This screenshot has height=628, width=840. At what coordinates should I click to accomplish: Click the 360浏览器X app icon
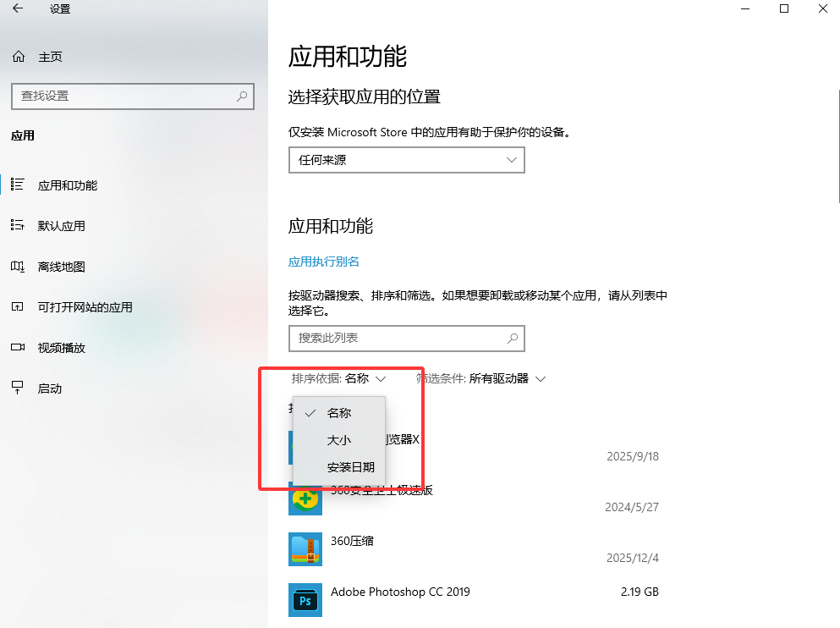[305, 449]
